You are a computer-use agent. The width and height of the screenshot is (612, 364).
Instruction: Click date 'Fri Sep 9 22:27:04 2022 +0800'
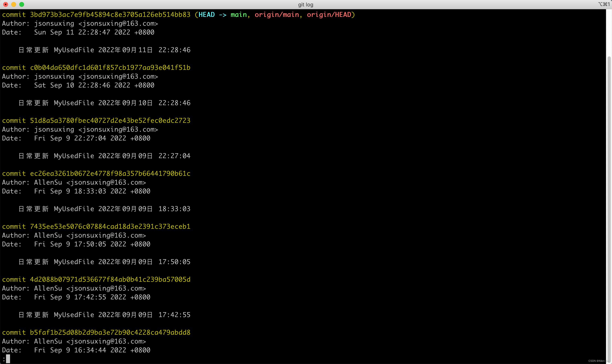[x=92, y=138]
